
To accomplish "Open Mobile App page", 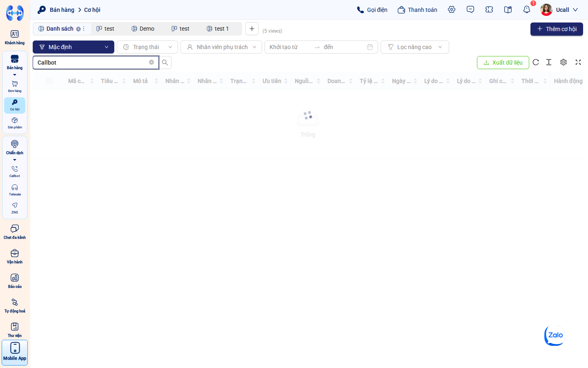I will tap(15, 352).
